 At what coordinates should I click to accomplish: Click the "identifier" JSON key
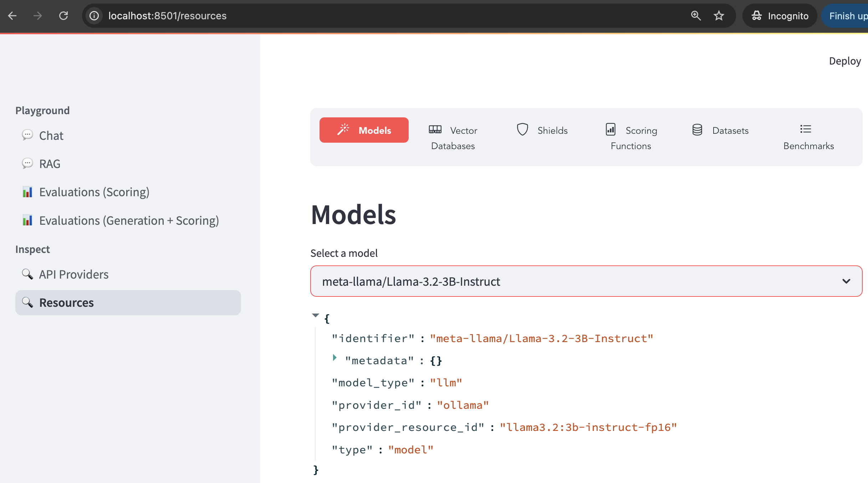[x=373, y=339]
